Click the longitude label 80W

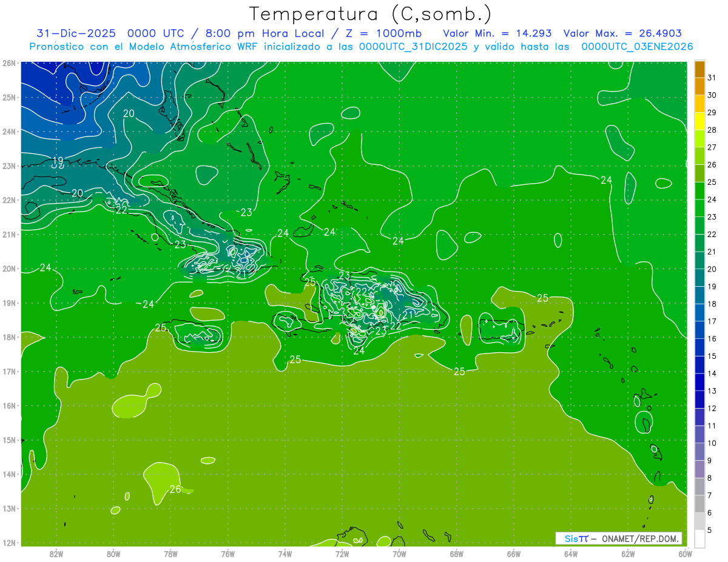tap(113, 554)
